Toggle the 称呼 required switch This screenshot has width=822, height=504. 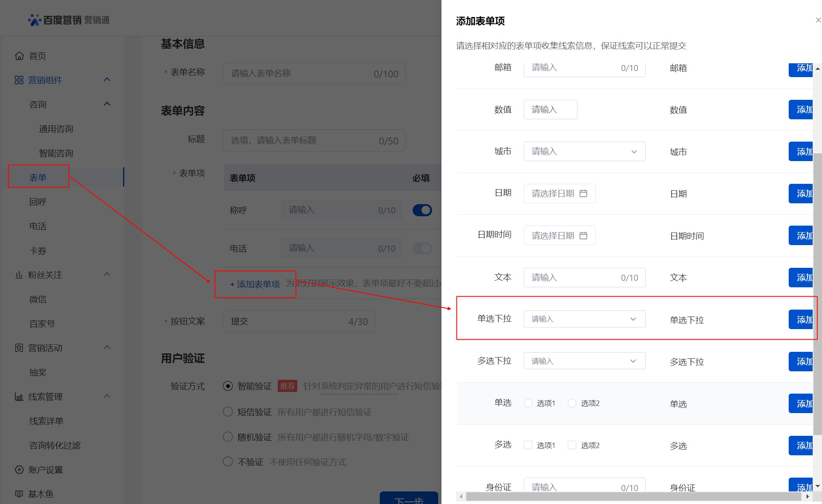tap(422, 210)
